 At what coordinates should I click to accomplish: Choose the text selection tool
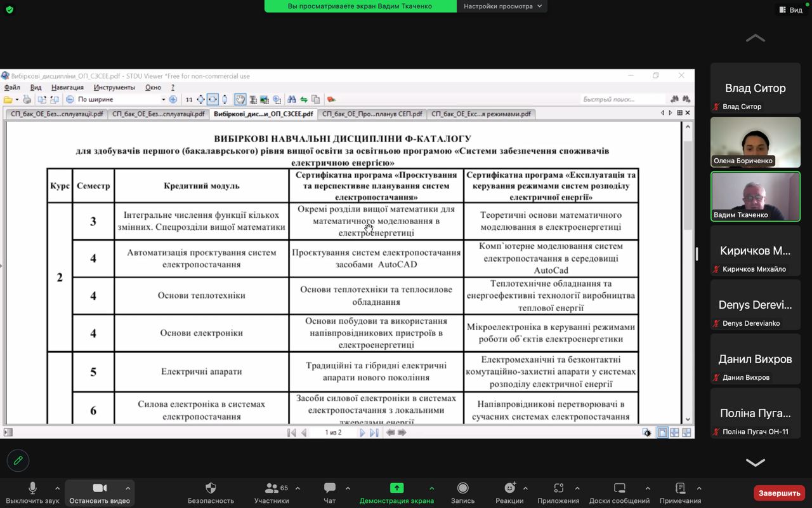coord(253,100)
